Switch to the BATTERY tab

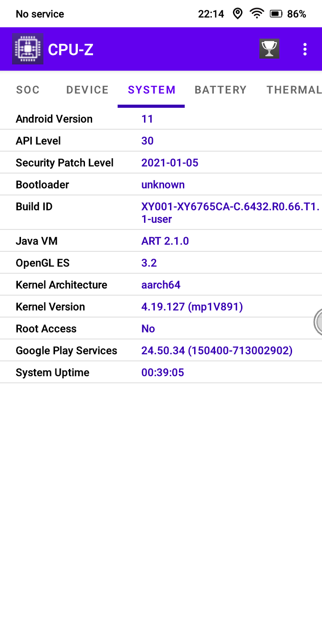tap(220, 90)
